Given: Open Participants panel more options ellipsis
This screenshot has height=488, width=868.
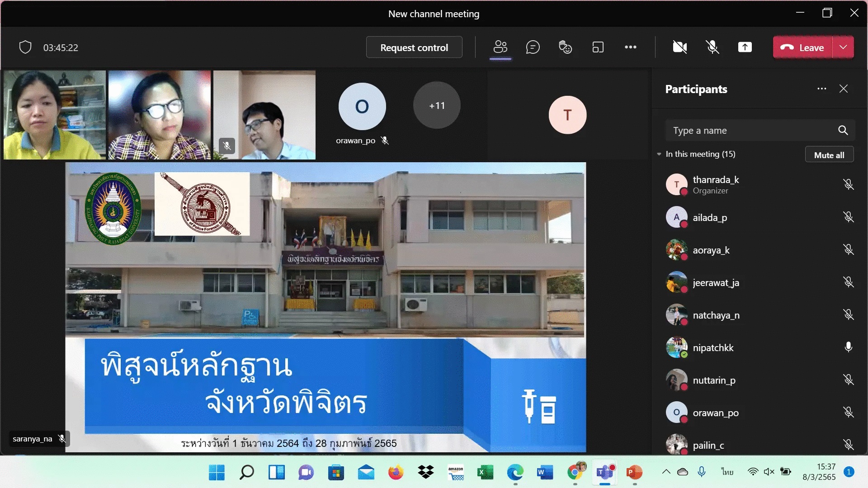Looking at the screenshot, I should [821, 89].
